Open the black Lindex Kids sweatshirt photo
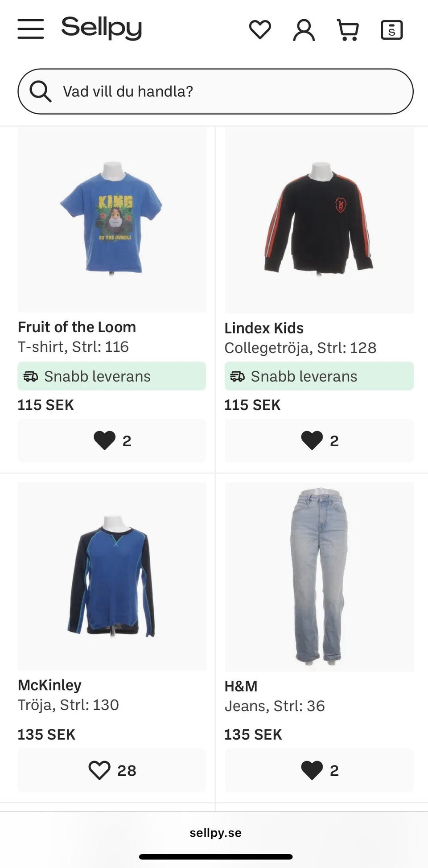This screenshot has width=428, height=868. click(x=319, y=219)
